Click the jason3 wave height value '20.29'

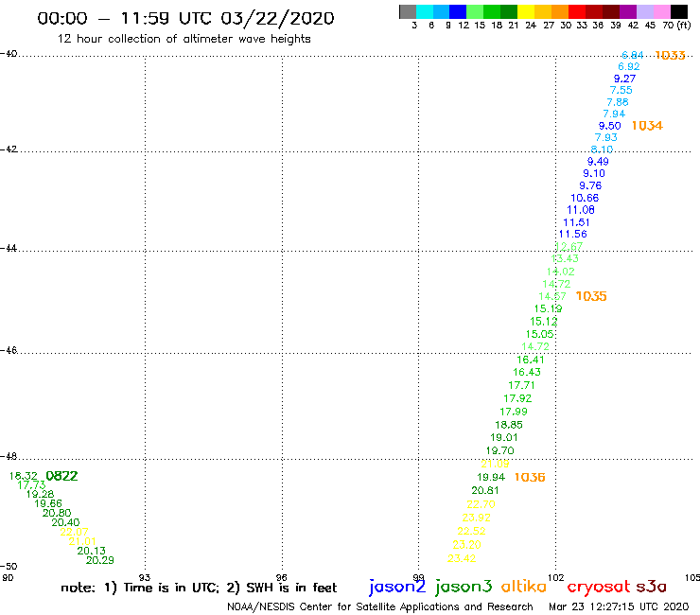100,560
